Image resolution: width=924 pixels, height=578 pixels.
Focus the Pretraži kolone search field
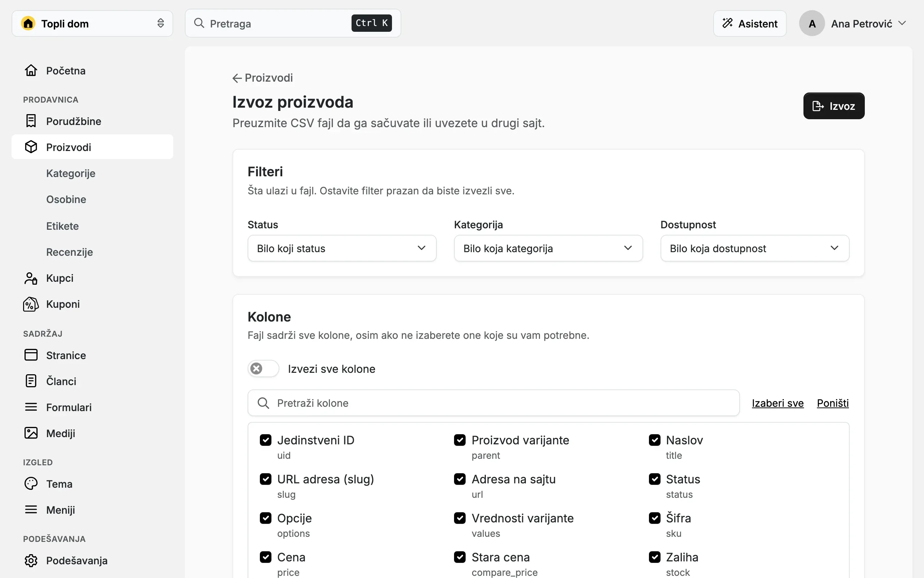point(493,403)
